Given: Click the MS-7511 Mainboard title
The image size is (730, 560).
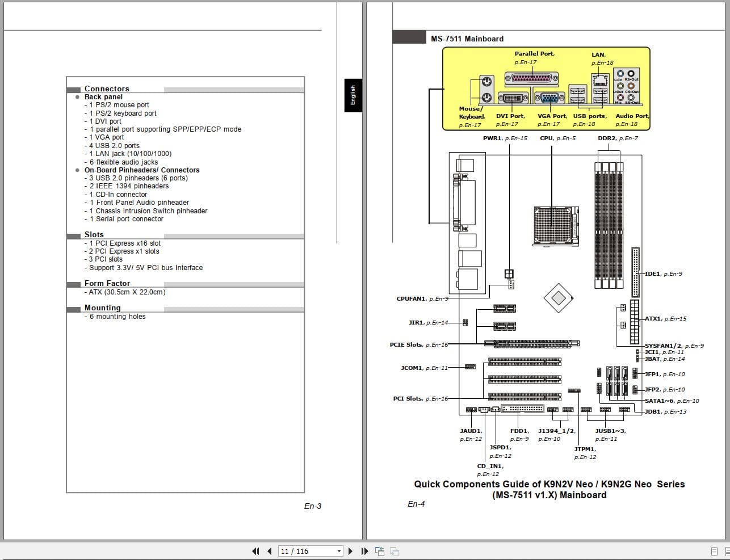Looking at the screenshot, I should click(x=467, y=39).
